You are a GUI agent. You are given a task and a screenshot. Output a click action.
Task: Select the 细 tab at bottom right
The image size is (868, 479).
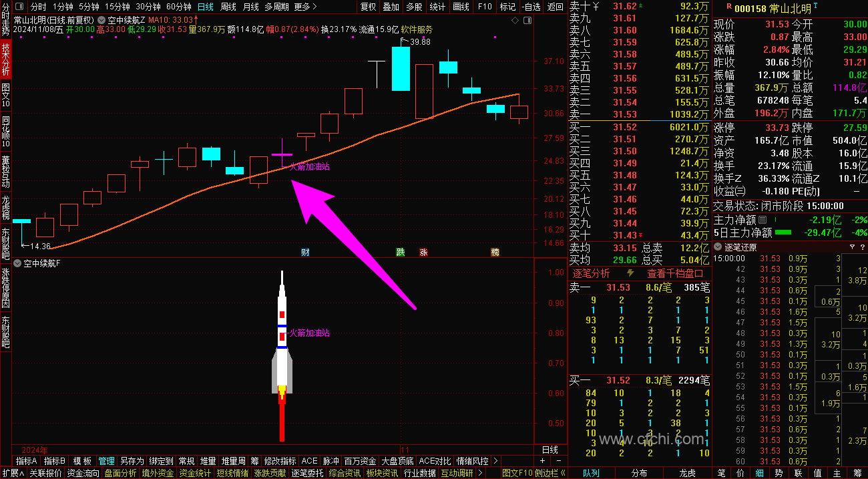(760, 473)
